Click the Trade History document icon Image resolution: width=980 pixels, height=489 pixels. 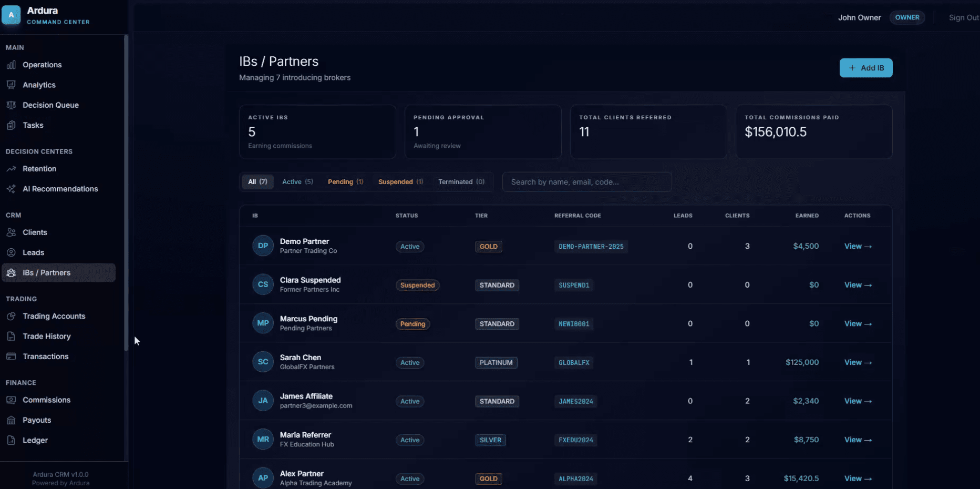[x=11, y=336]
